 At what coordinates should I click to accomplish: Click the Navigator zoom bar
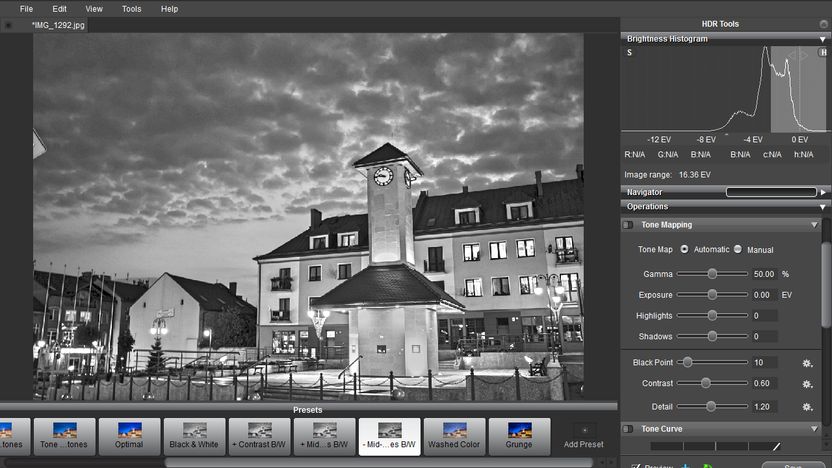click(x=771, y=192)
